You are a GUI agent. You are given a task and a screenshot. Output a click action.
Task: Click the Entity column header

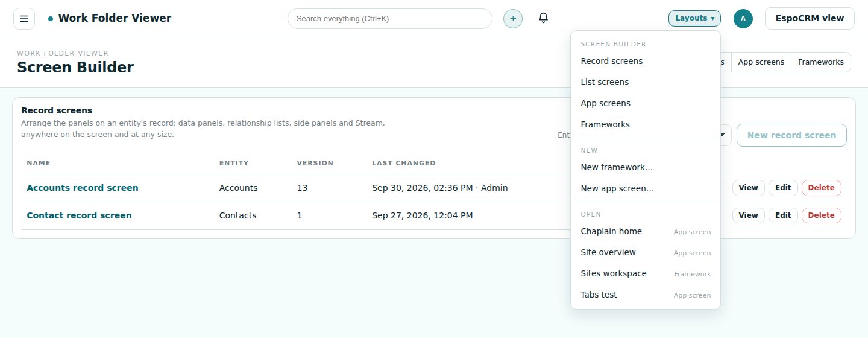(234, 163)
